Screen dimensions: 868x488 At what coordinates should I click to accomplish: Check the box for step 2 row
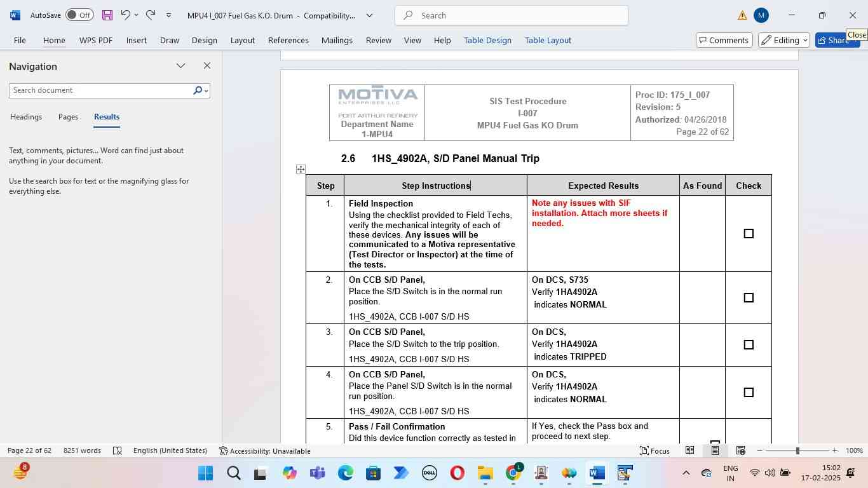point(749,297)
